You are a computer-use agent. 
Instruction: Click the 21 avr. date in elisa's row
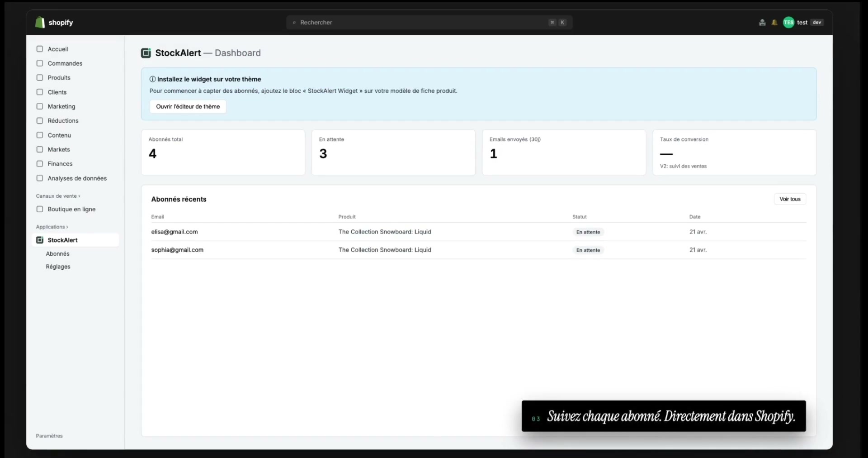[698, 232]
